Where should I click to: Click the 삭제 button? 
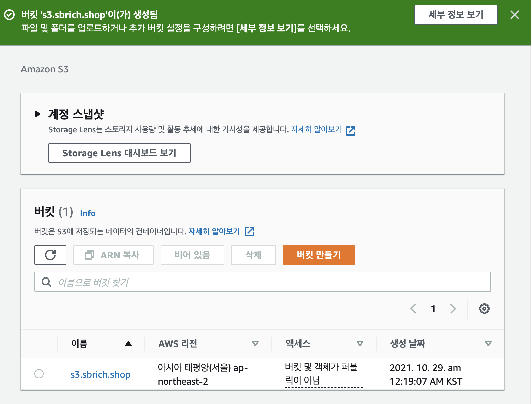254,255
